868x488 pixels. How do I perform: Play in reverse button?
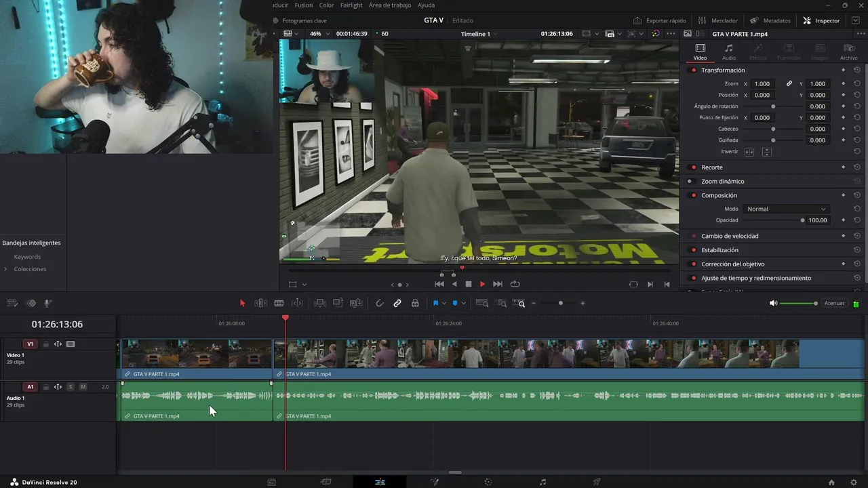tap(454, 284)
